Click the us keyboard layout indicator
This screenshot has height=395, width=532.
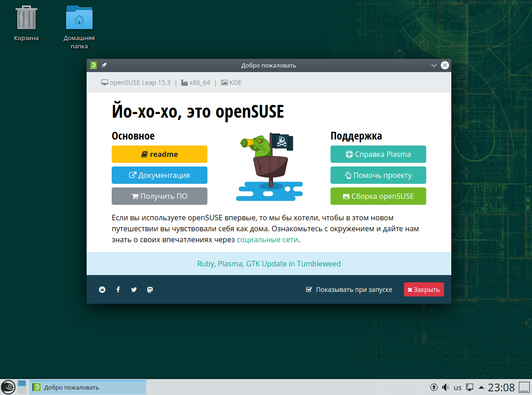point(458,388)
